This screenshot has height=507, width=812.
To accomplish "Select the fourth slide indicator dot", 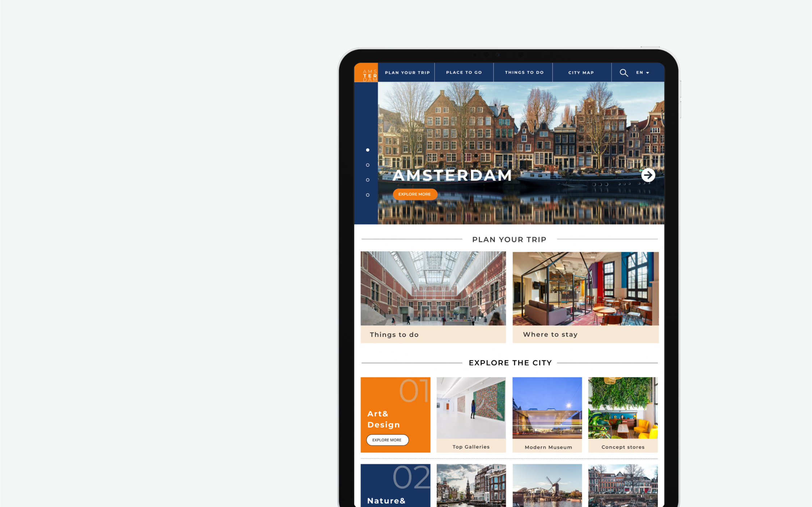I will 368,195.
